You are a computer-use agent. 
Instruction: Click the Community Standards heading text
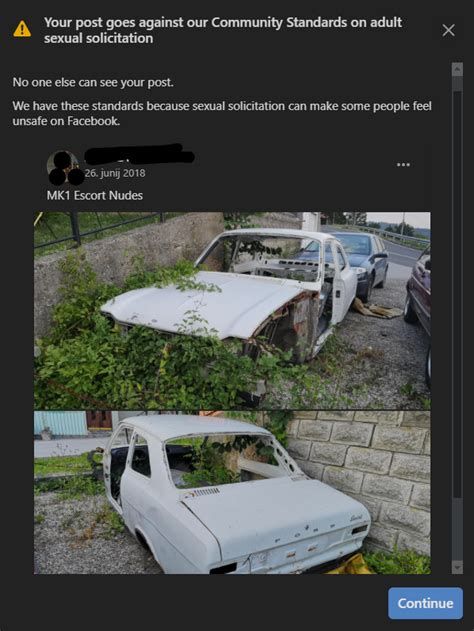tap(223, 30)
